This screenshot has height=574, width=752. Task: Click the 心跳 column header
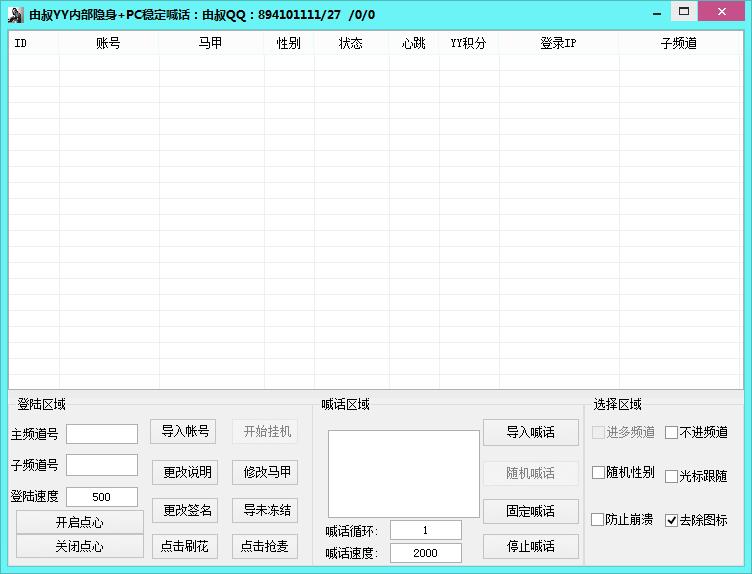[x=414, y=44]
